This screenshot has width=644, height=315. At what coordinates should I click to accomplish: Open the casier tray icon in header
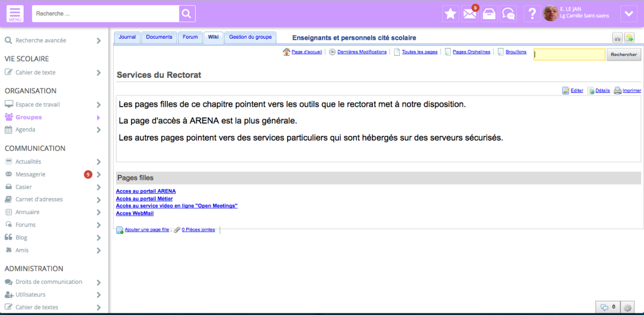coord(489,14)
